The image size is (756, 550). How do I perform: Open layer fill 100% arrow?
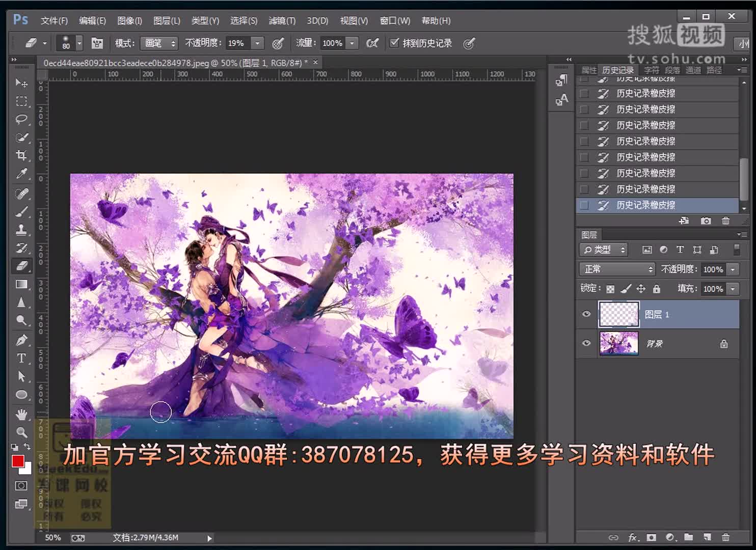pos(733,289)
